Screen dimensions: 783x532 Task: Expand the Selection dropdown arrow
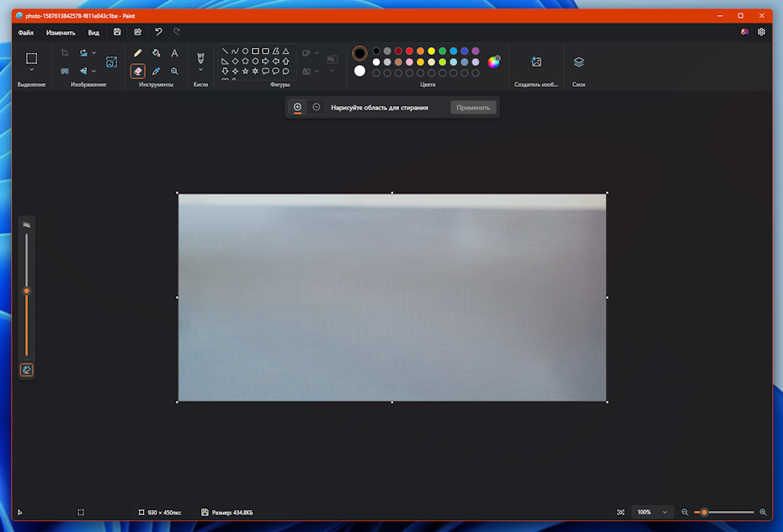tap(31, 70)
